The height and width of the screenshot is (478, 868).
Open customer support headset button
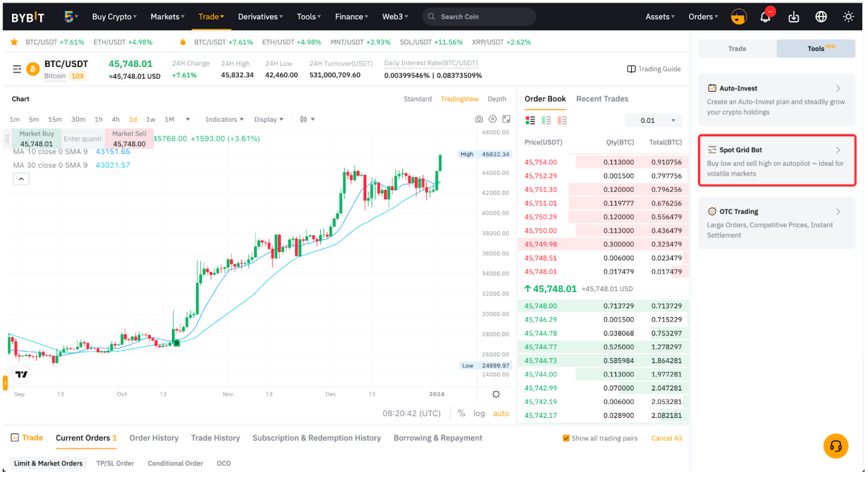(x=835, y=446)
